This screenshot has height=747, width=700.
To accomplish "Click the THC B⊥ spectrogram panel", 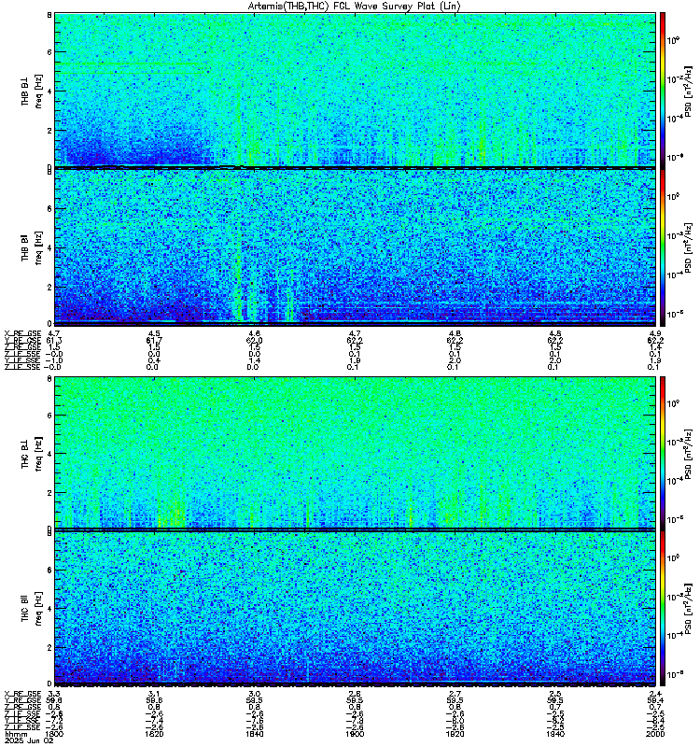I will tap(355, 453).
